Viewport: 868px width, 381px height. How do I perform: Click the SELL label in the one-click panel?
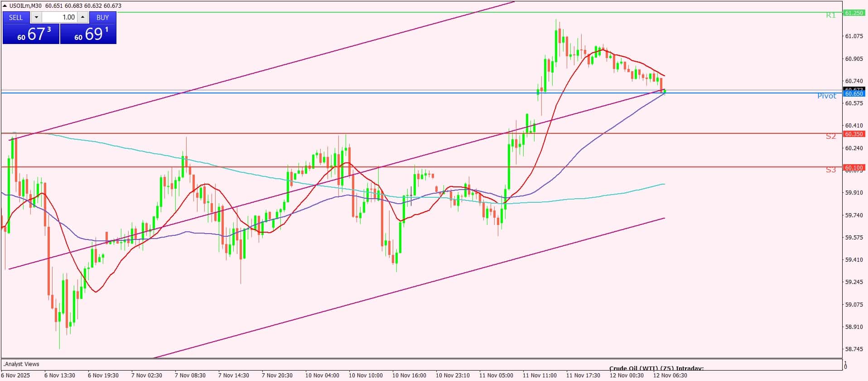tap(16, 17)
